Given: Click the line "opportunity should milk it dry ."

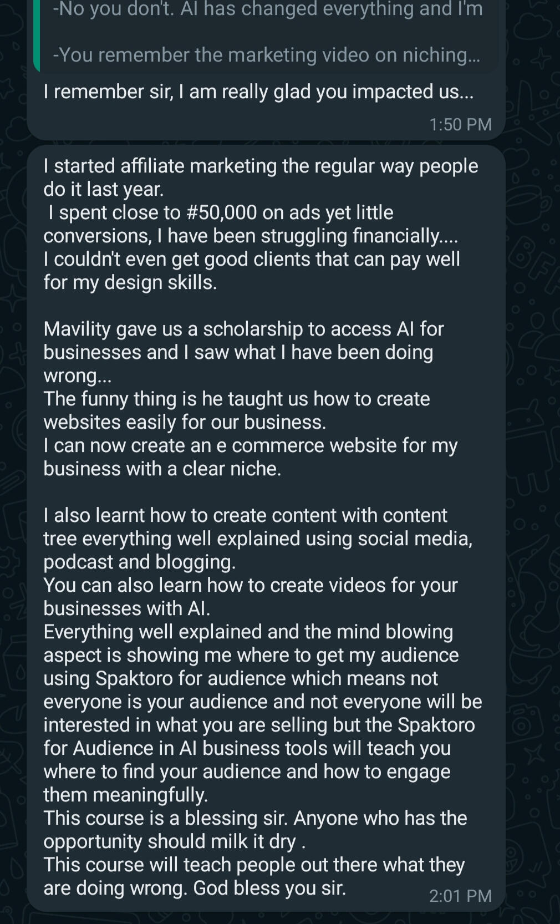Looking at the screenshot, I should tap(174, 841).
